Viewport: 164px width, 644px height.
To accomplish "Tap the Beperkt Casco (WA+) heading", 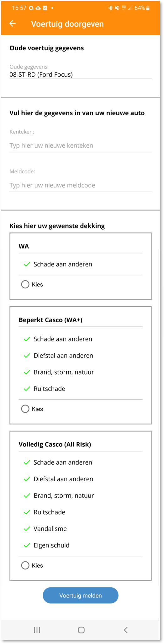I will 50,320.
